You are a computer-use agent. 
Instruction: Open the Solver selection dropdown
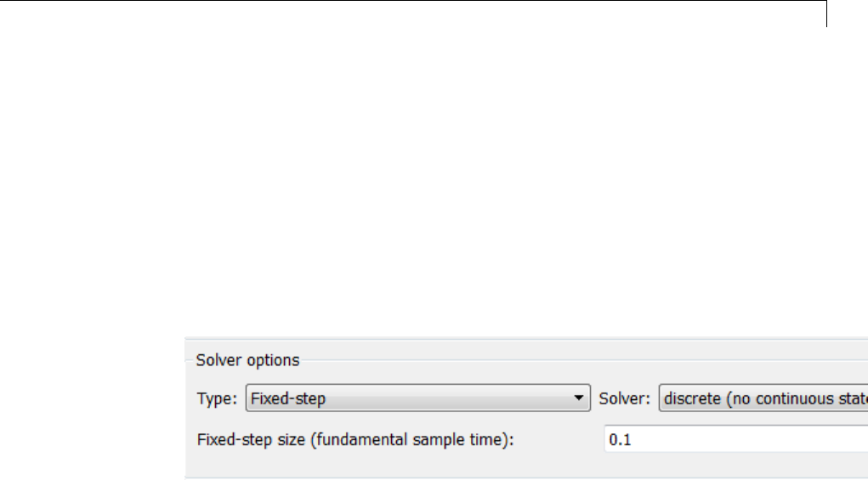(x=763, y=398)
